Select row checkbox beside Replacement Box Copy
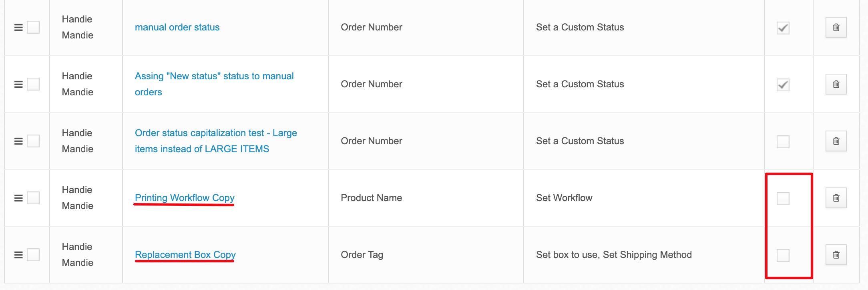 (x=33, y=255)
